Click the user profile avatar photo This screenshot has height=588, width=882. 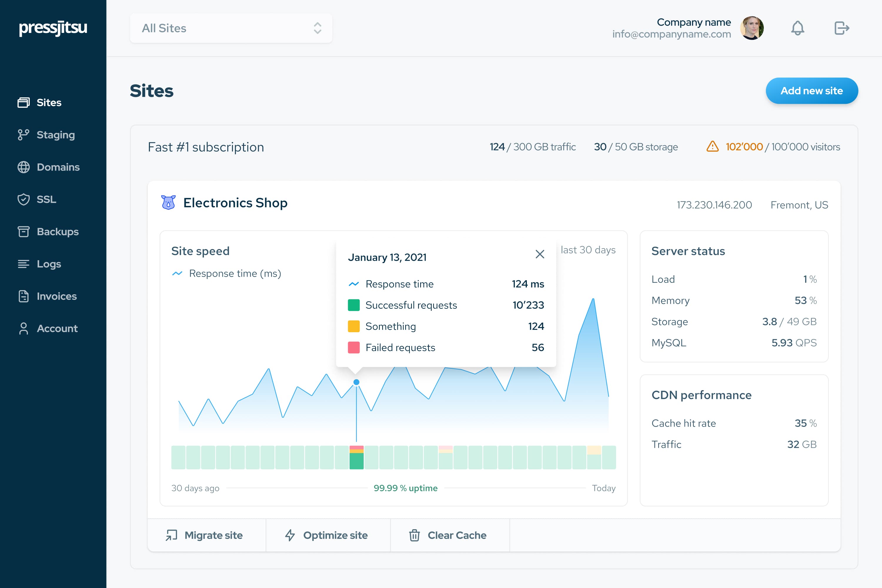751,28
